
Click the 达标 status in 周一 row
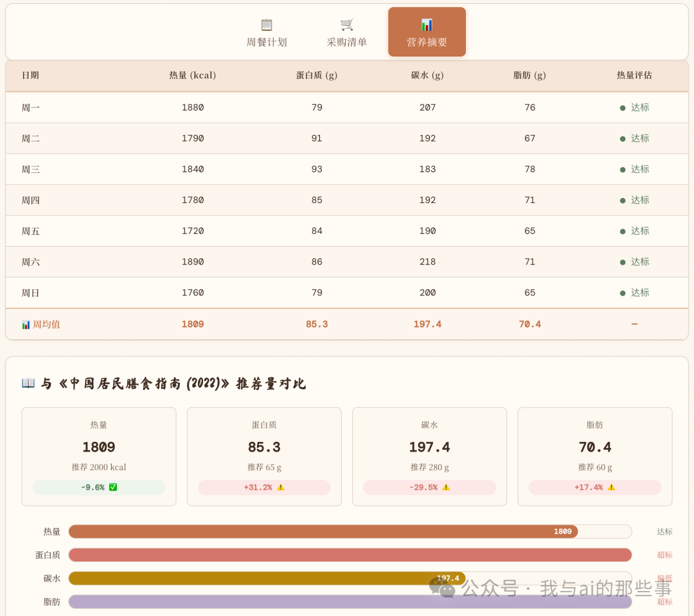[635, 107]
